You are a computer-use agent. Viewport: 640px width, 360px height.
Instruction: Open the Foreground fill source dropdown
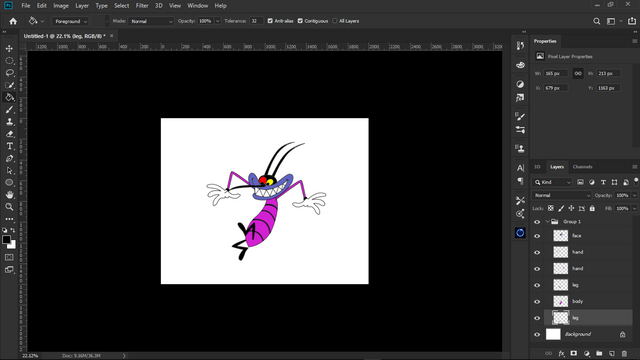point(71,21)
